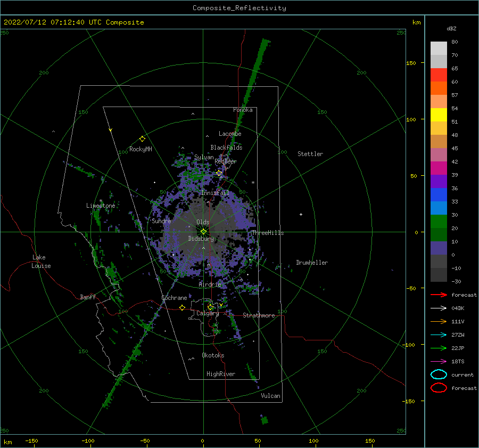The height and width of the screenshot is (448, 479).
Task: Click the Olds label near the radar center
Action: pyautogui.click(x=203, y=222)
